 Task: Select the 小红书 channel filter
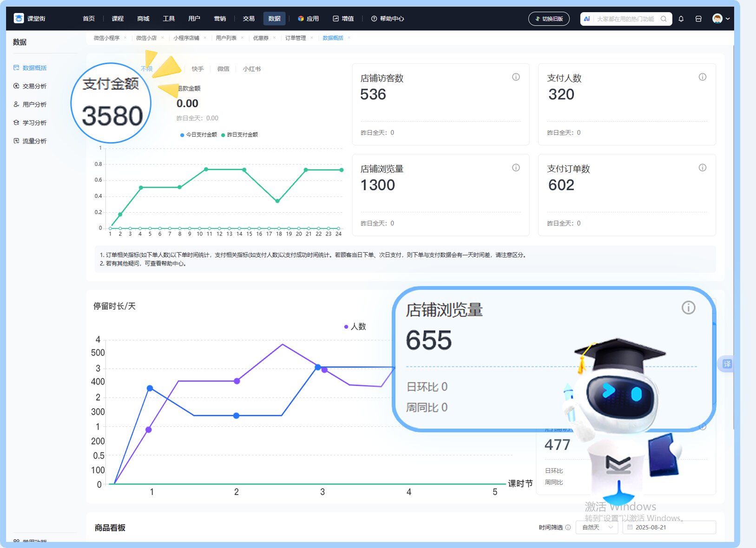click(x=252, y=69)
